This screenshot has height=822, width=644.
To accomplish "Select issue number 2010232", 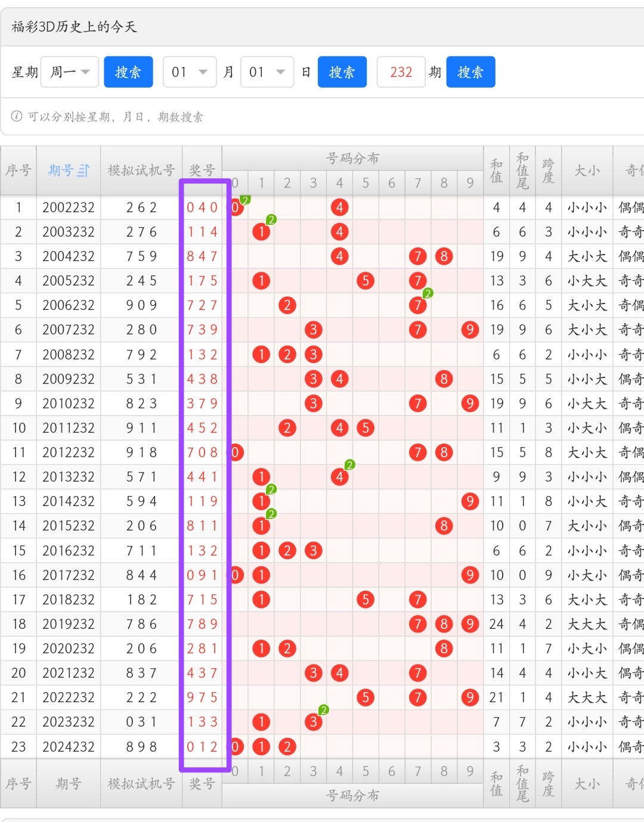I will 69,404.
